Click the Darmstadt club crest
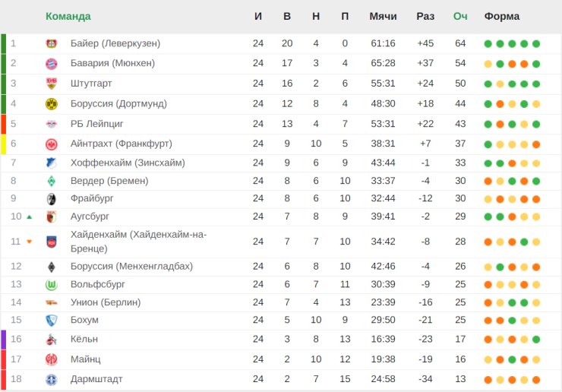This screenshot has height=392, width=562. tap(52, 380)
